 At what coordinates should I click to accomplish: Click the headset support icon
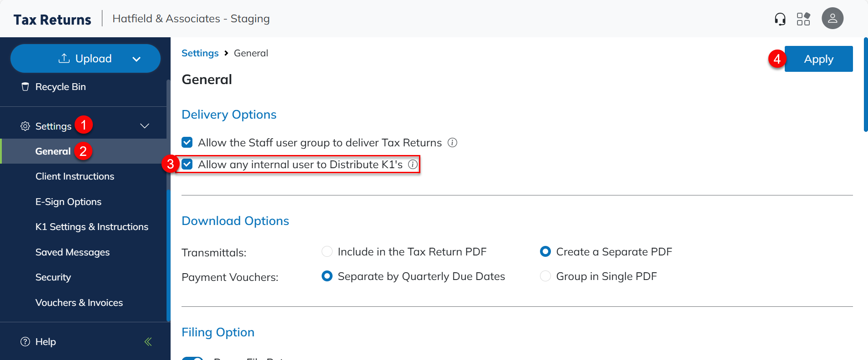(780, 19)
